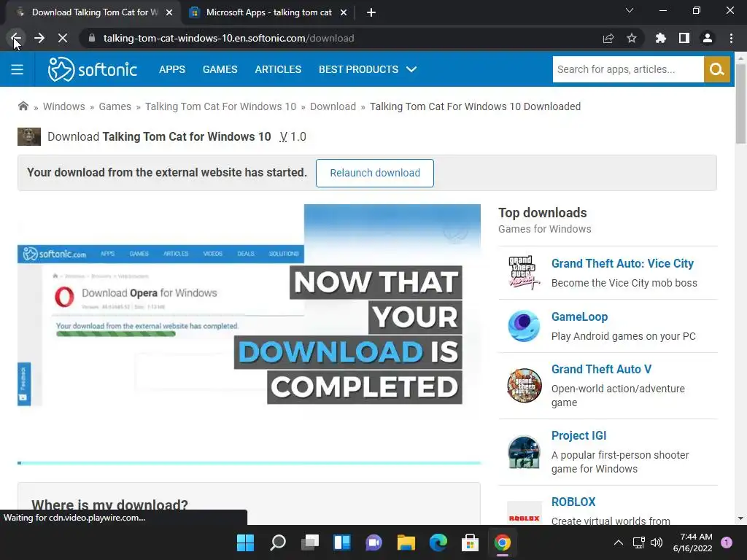The width and height of the screenshot is (747, 560).
Task: Open Widgets from taskbar
Action: (342, 542)
